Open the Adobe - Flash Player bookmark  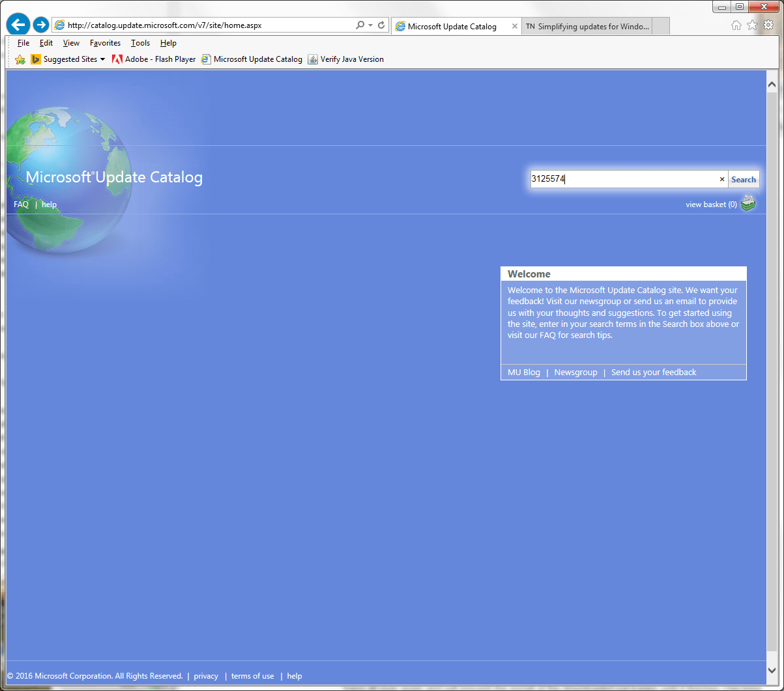(154, 59)
